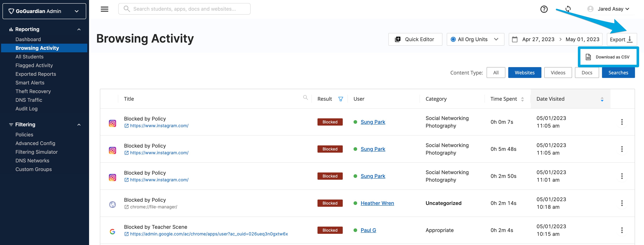Toggle the Websites content type filter
Screen dimensions: 644x245
(x=524, y=73)
